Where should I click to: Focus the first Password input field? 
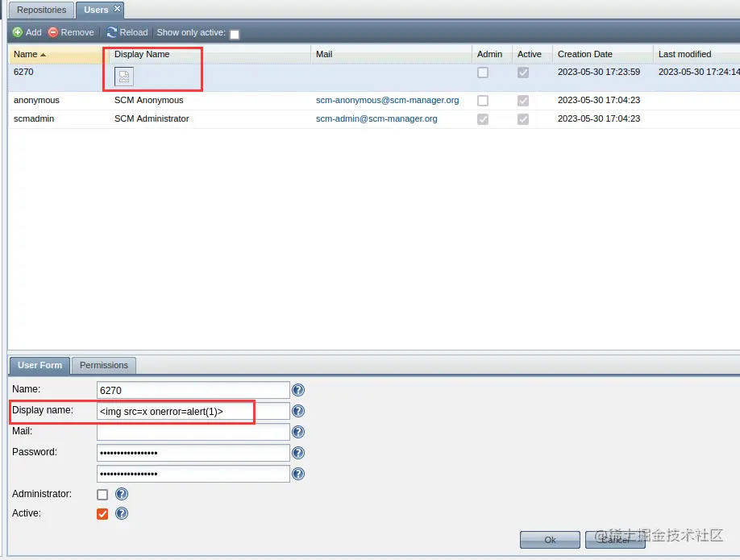point(193,453)
